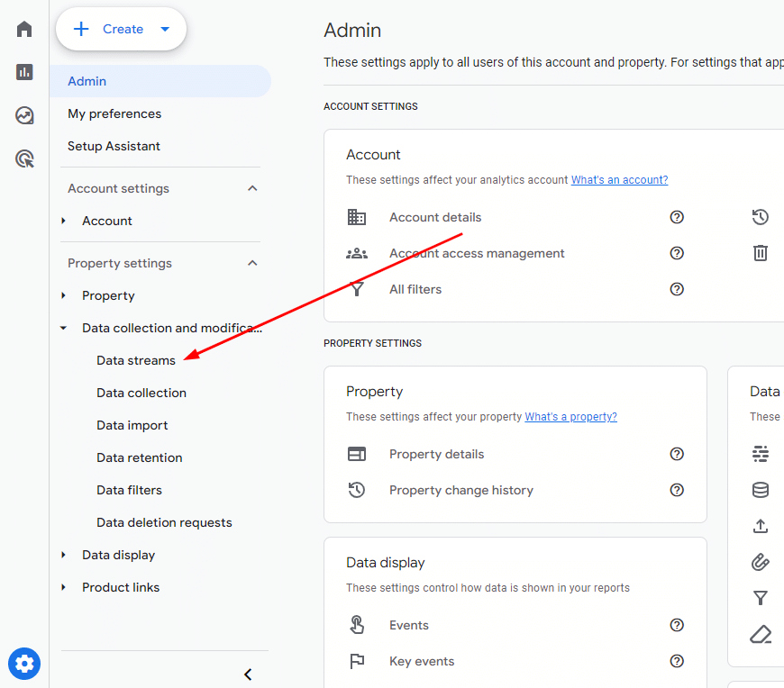This screenshot has height=688, width=784.
Task: Click the Account change history clock icon
Action: coord(760,217)
